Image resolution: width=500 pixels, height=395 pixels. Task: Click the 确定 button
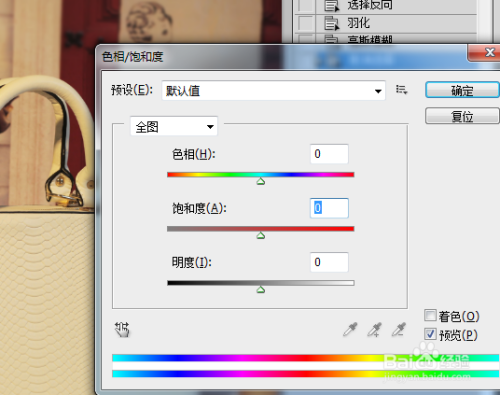coord(462,90)
